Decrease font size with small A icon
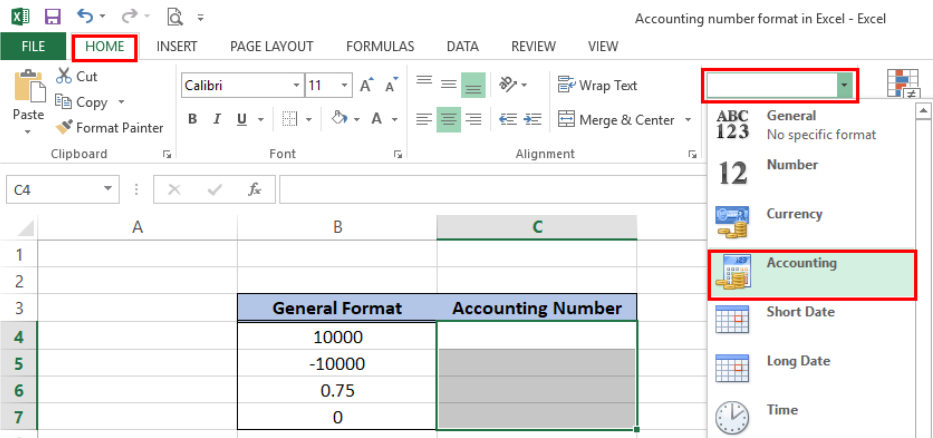Viewport: 933px width, 438px height. click(x=391, y=86)
